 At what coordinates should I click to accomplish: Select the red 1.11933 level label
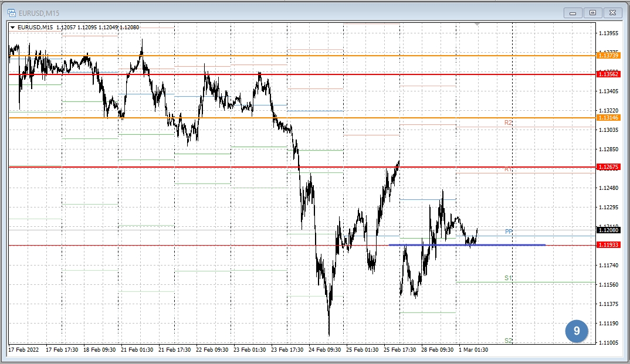(608, 244)
